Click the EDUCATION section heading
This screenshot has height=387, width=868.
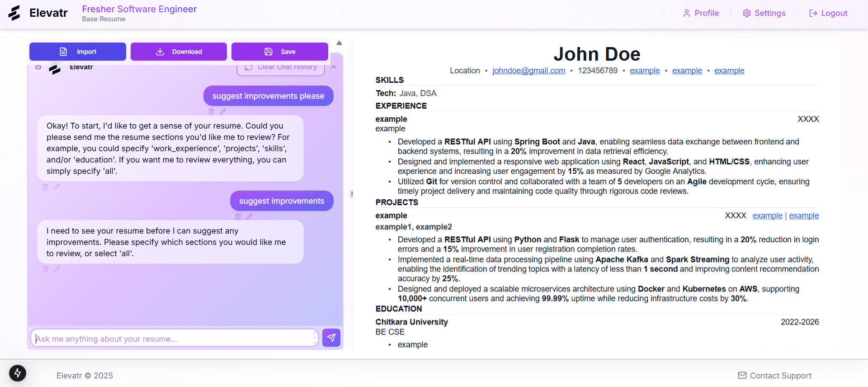tap(399, 309)
